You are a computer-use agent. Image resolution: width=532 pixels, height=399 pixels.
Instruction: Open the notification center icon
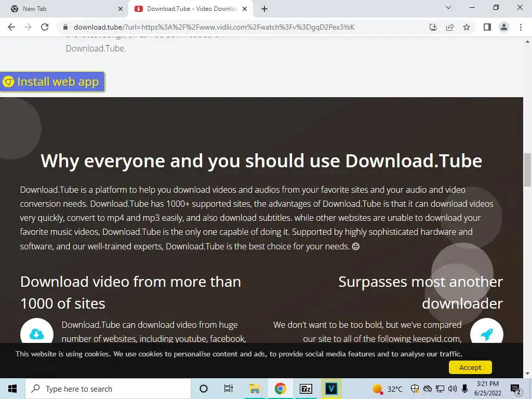(x=516, y=389)
